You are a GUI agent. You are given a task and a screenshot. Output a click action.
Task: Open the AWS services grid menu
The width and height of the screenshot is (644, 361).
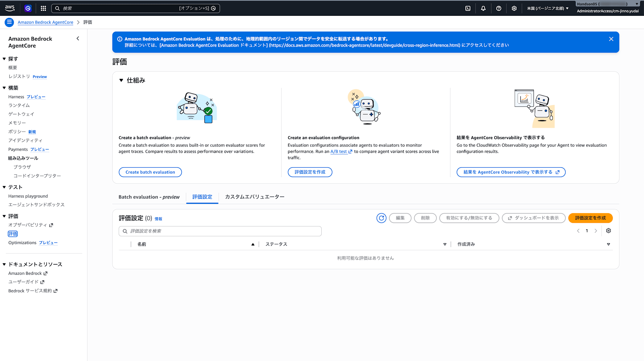pos(43,8)
